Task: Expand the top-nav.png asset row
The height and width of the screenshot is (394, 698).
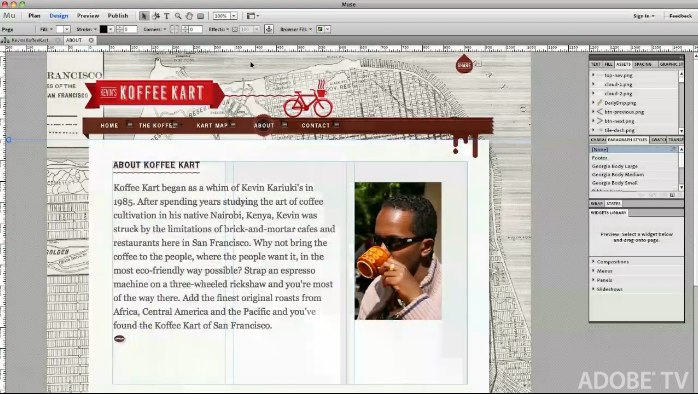Action: [593, 75]
